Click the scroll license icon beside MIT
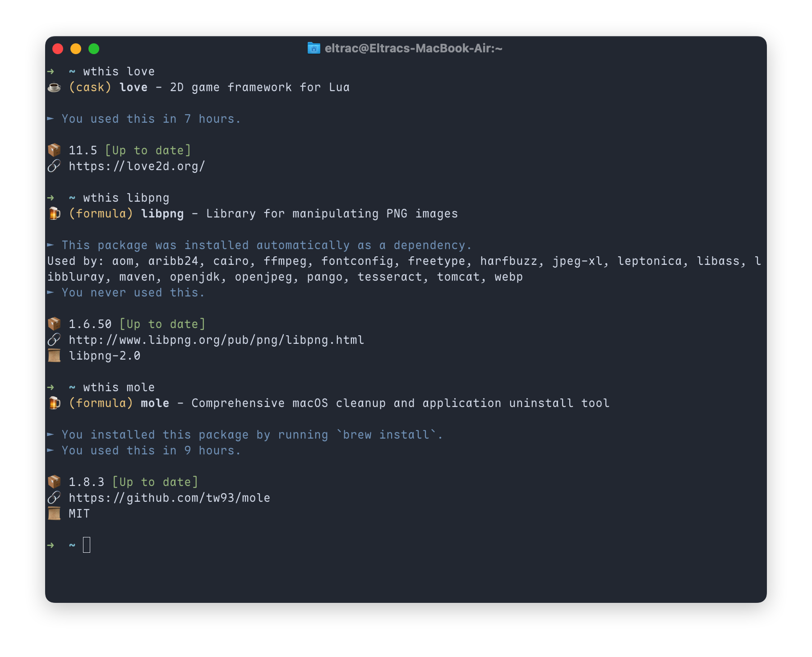Screen dimensions: 812x657 point(54,514)
